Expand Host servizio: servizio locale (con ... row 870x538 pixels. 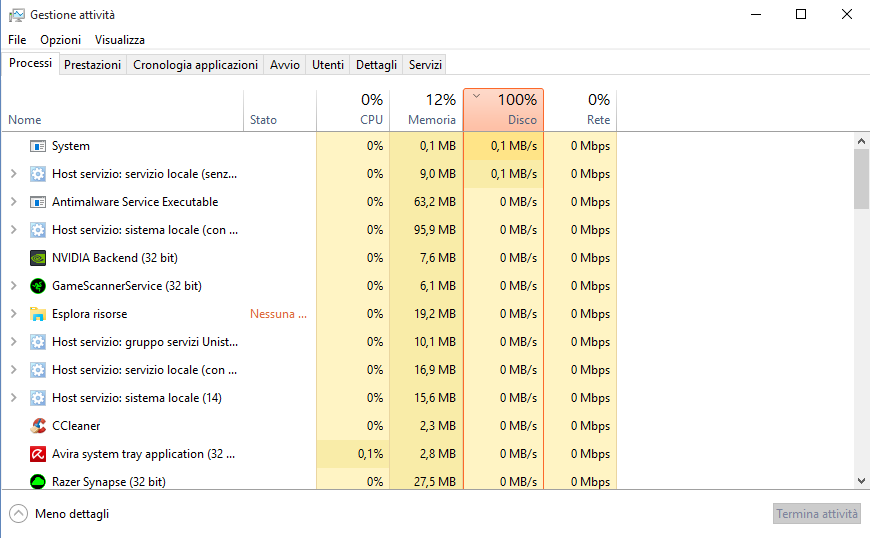[x=14, y=370]
